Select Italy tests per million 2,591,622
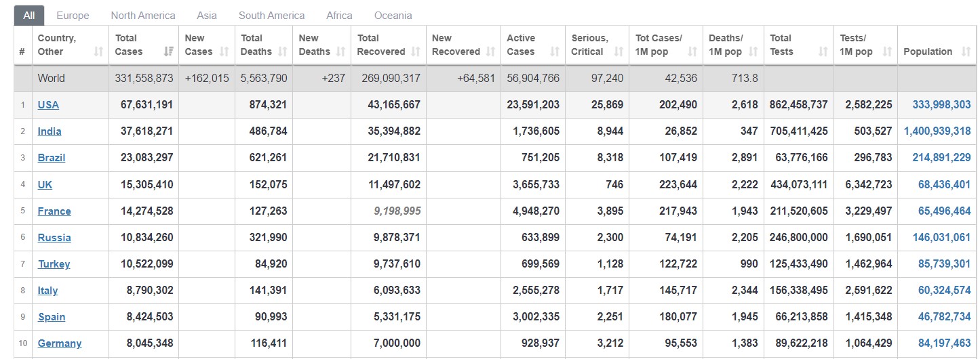 click(868, 291)
